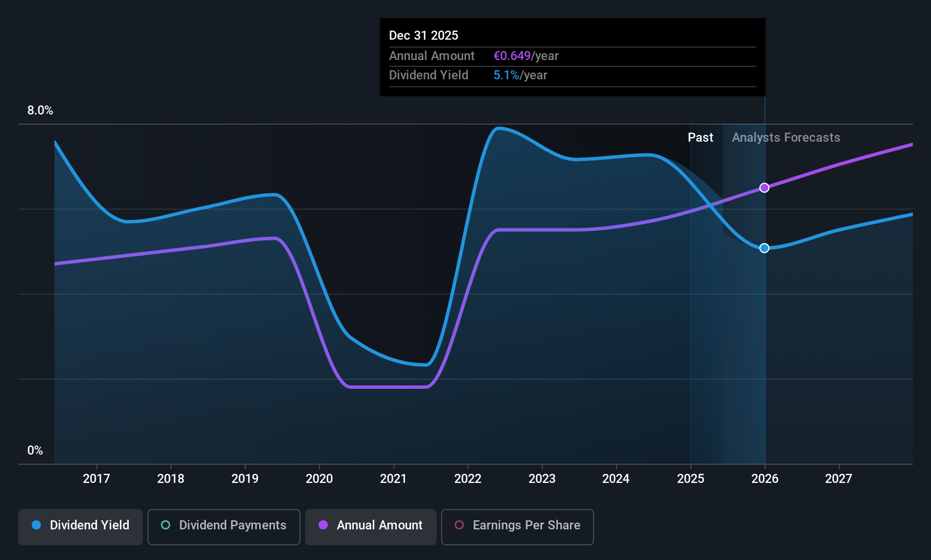Click the 2020 axis label

319,479
